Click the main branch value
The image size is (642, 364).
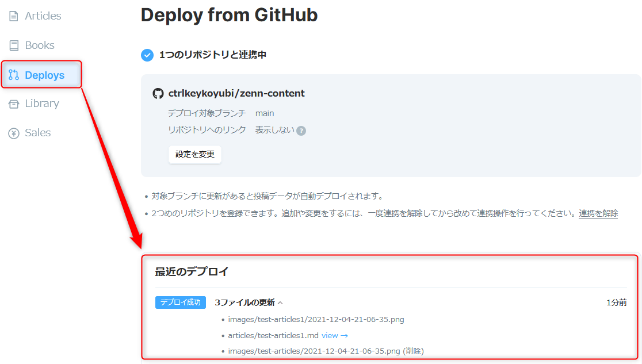pos(265,113)
